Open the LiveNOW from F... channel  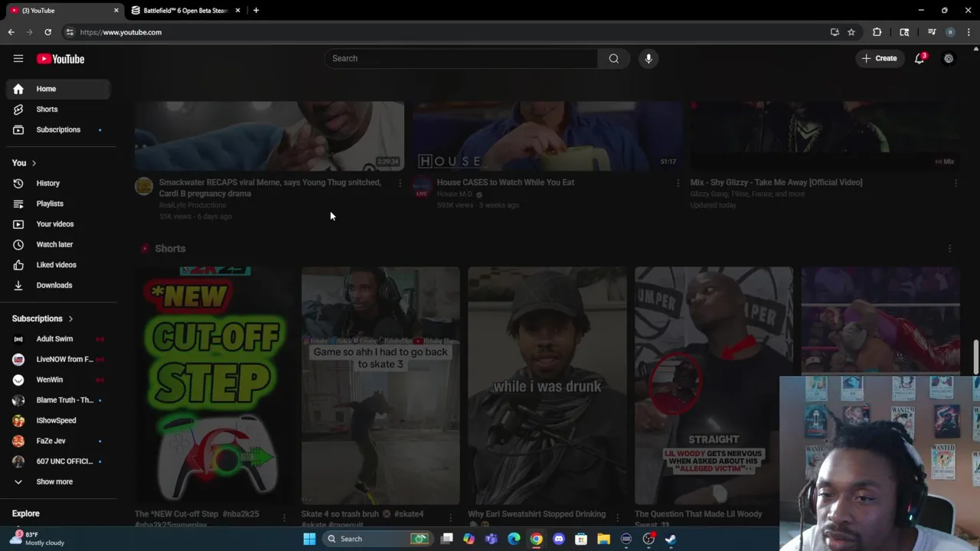(58, 359)
